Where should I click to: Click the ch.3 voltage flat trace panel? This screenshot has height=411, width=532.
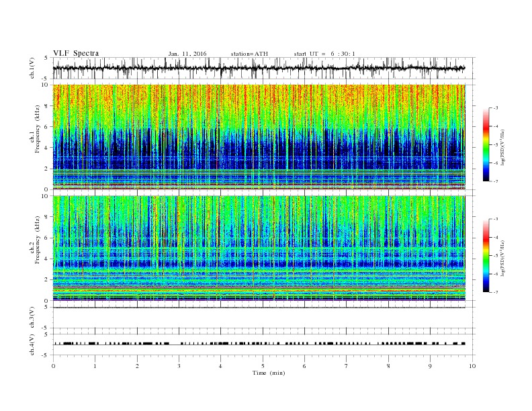[264, 318]
